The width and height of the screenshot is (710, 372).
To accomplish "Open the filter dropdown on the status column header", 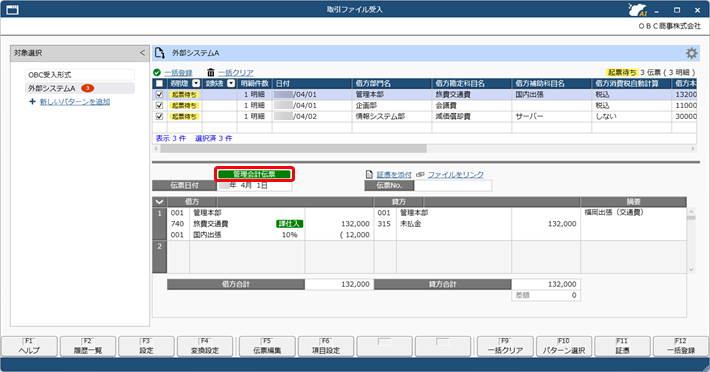I will [x=196, y=83].
